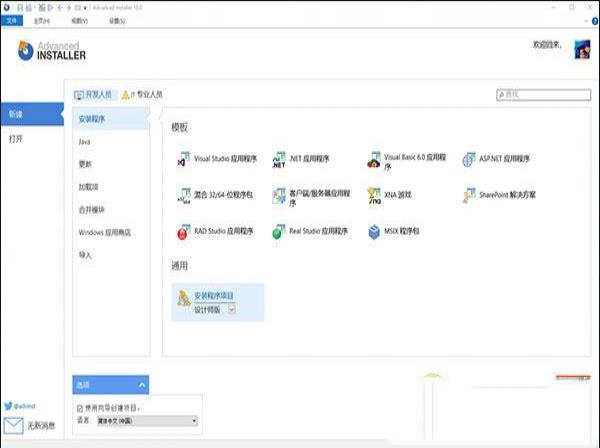The height and width of the screenshot is (448, 600).
Task: Click the generic installer project icon
Action: coord(184,299)
